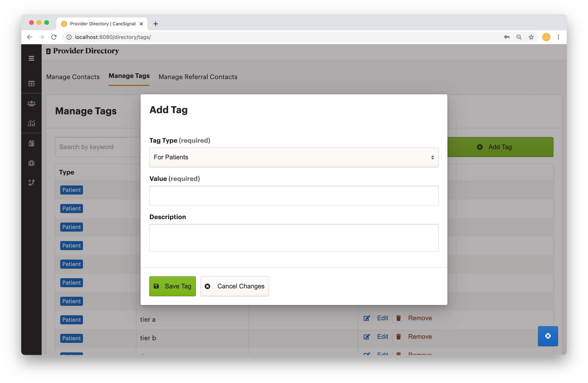The width and height of the screenshot is (588, 383).
Task: Click the Add Tag dialog heading
Action: tap(168, 110)
